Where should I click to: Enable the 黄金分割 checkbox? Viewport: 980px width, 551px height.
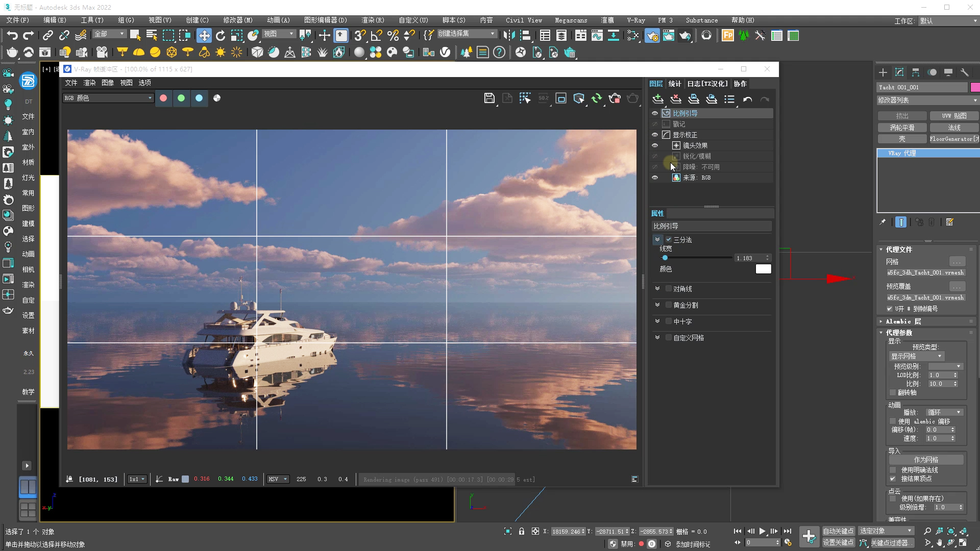[669, 305]
